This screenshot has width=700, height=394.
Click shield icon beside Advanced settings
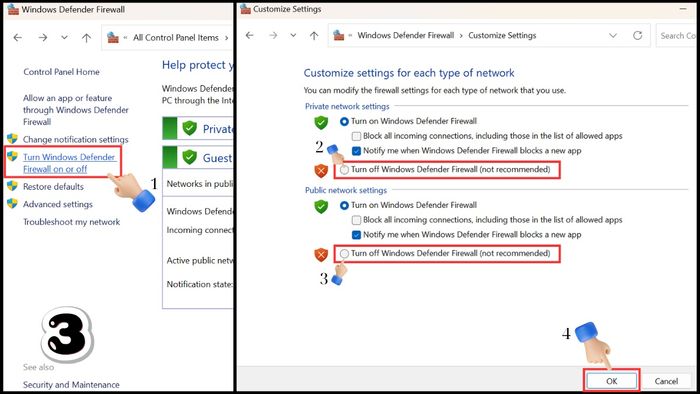coord(12,203)
